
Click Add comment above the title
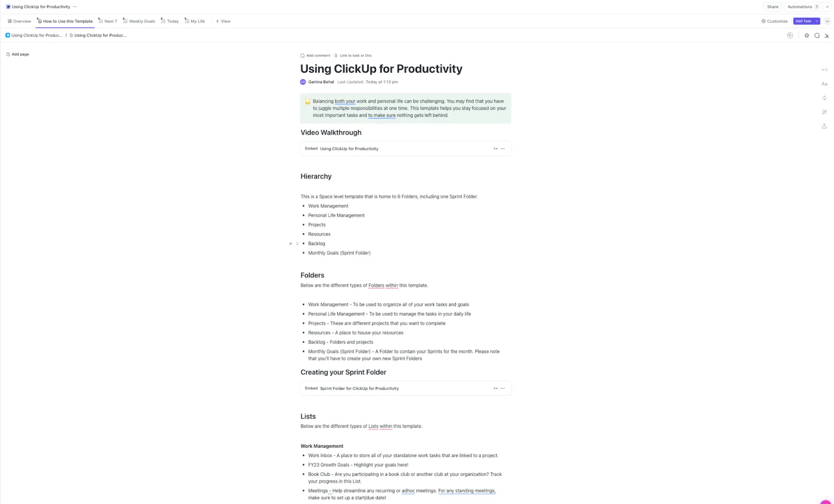point(315,55)
